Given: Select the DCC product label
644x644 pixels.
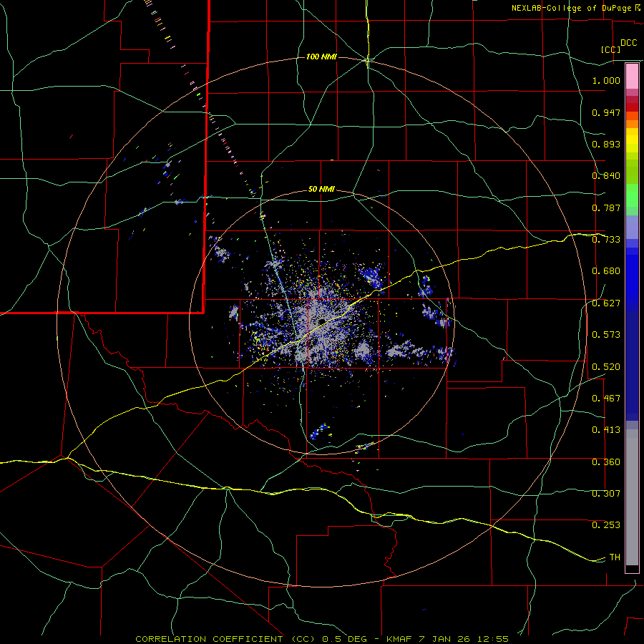Looking at the screenshot, I should 629,43.
